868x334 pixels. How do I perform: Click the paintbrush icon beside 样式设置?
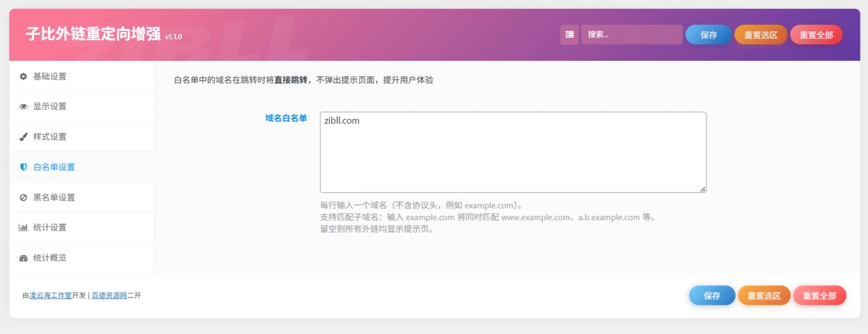23,137
